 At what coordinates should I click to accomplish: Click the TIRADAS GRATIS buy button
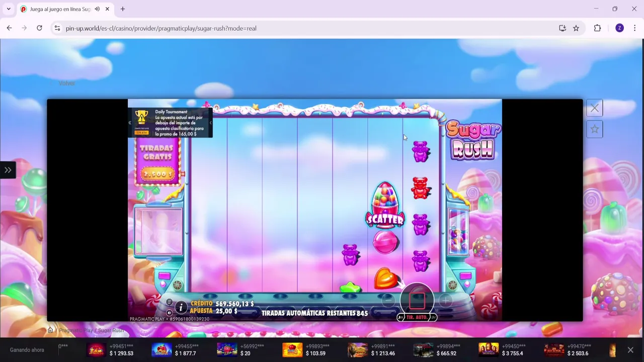pyautogui.click(x=157, y=161)
